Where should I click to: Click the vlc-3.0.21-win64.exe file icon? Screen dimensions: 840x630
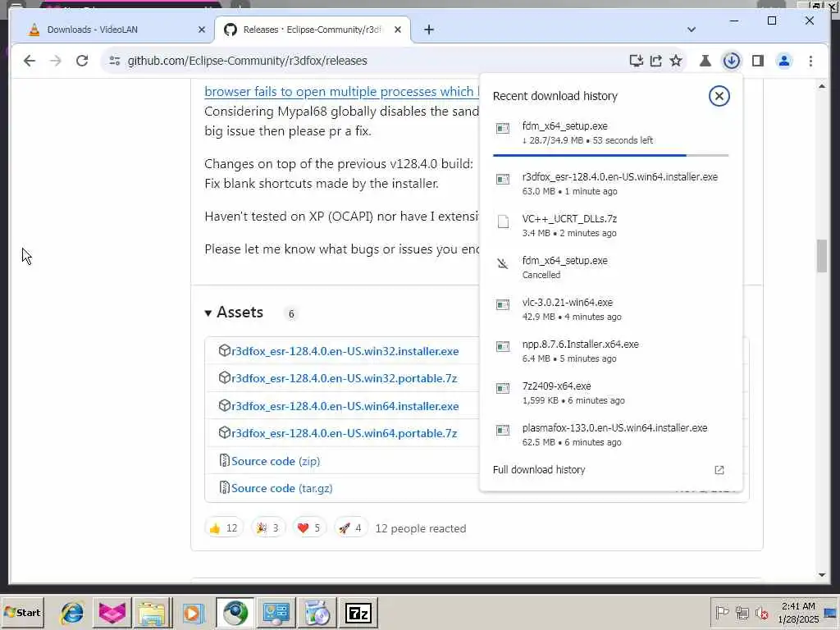(x=503, y=305)
